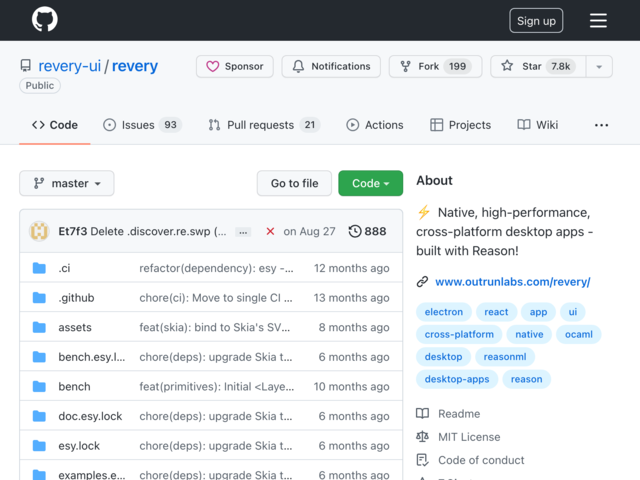
Task: Click the GitHub octocat logo
Action: click(44, 19)
